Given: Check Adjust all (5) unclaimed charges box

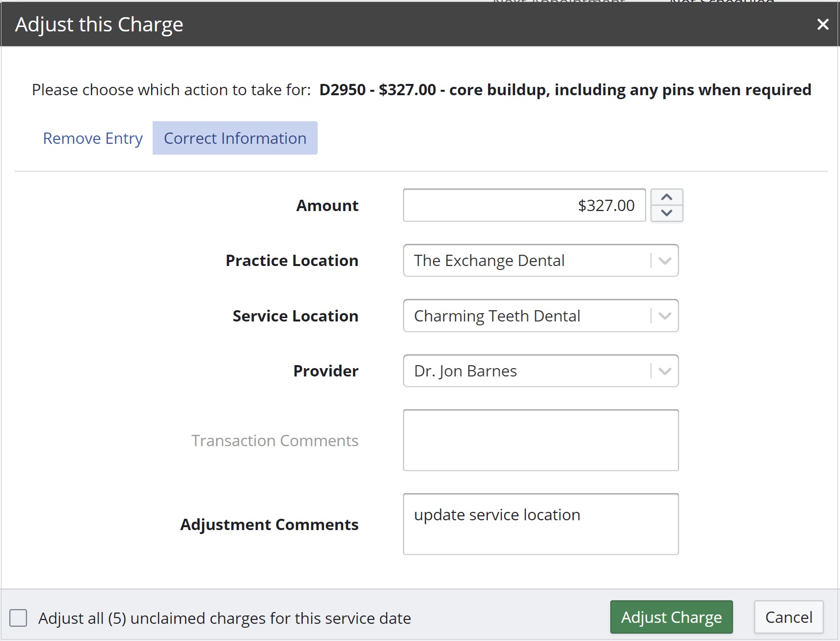Looking at the screenshot, I should [x=19, y=618].
